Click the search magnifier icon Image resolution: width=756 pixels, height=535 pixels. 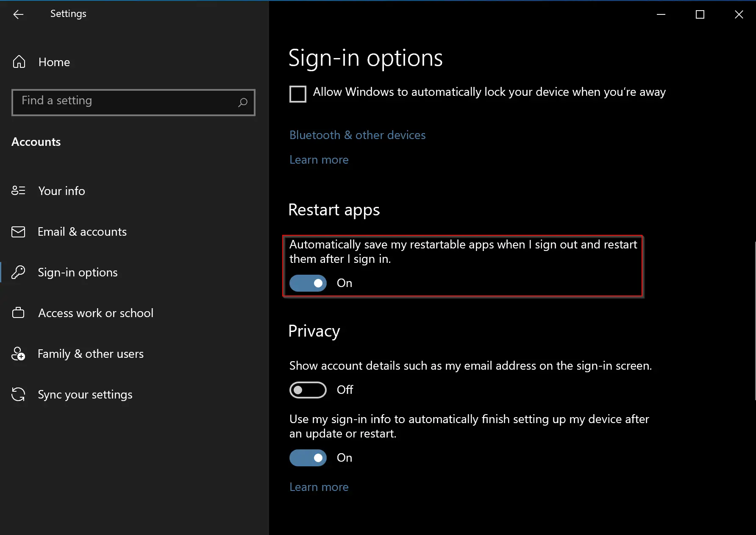coord(243,102)
